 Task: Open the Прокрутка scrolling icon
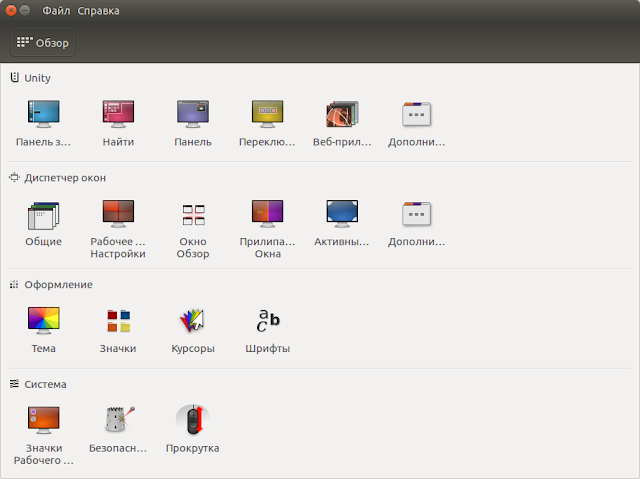193,419
